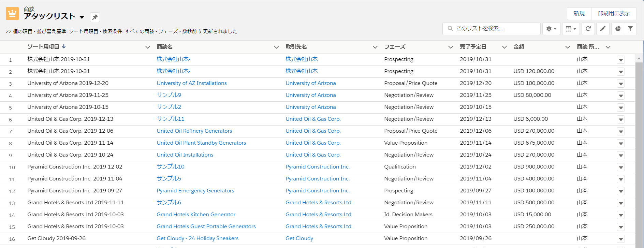Sort by フェーズ column header
The width and height of the screenshot is (644, 248).
[395, 47]
